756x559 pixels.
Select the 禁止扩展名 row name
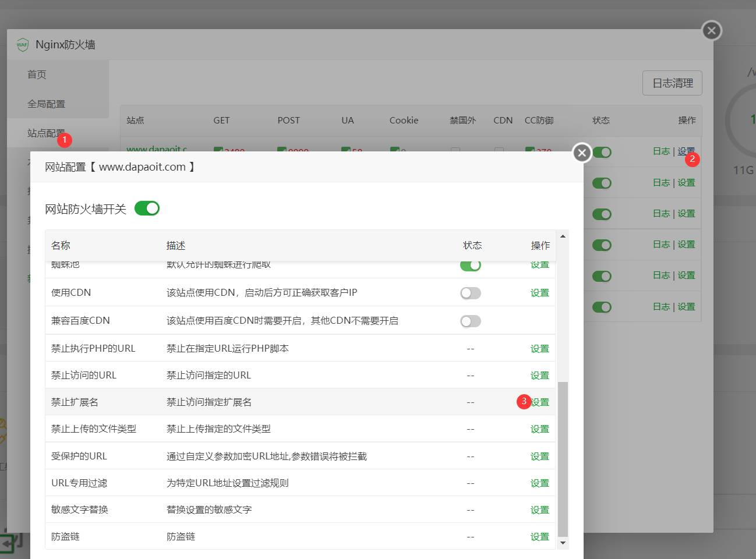(75, 402)
